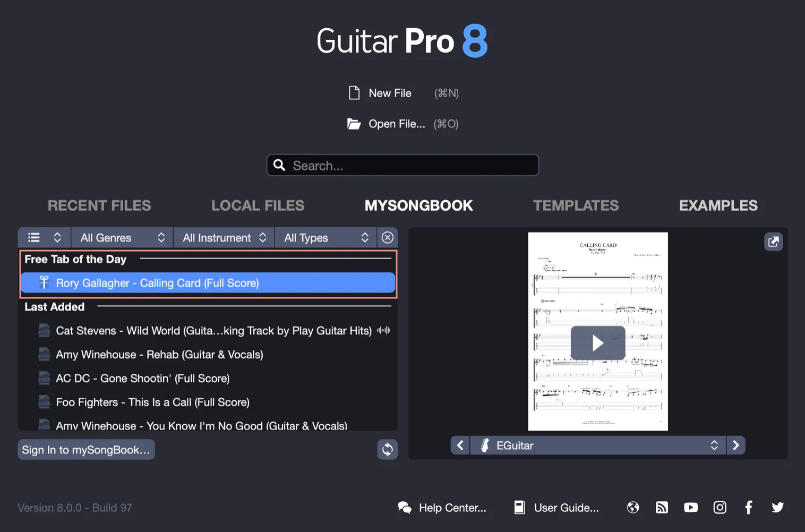Select the MySongBook tab

click(419, 205)
